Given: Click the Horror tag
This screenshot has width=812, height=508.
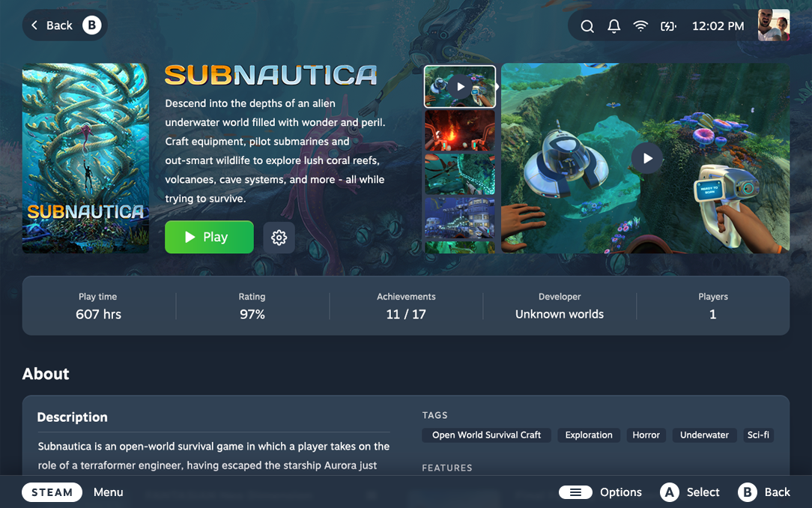Looking at the screenshot, I should point(646,435).
